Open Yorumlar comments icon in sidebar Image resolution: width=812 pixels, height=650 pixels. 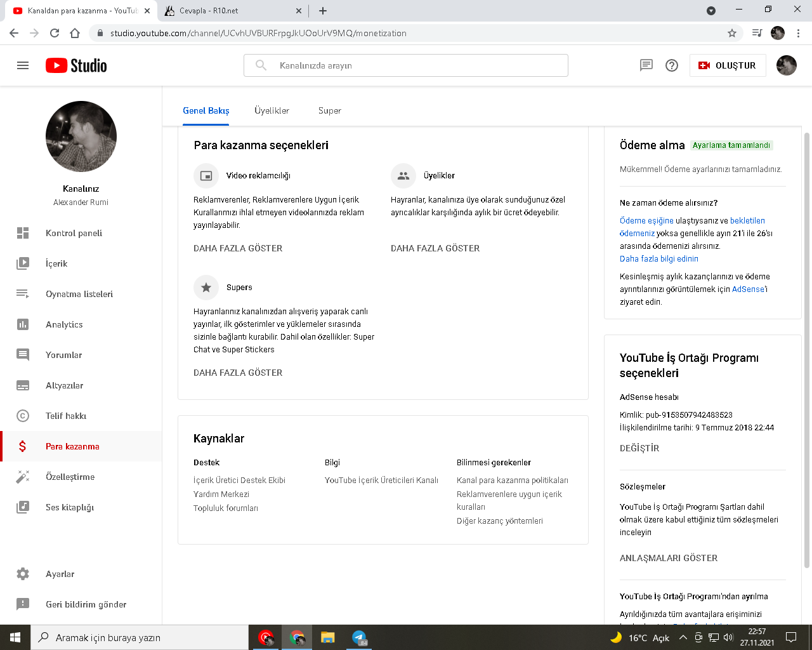point(23,355)
